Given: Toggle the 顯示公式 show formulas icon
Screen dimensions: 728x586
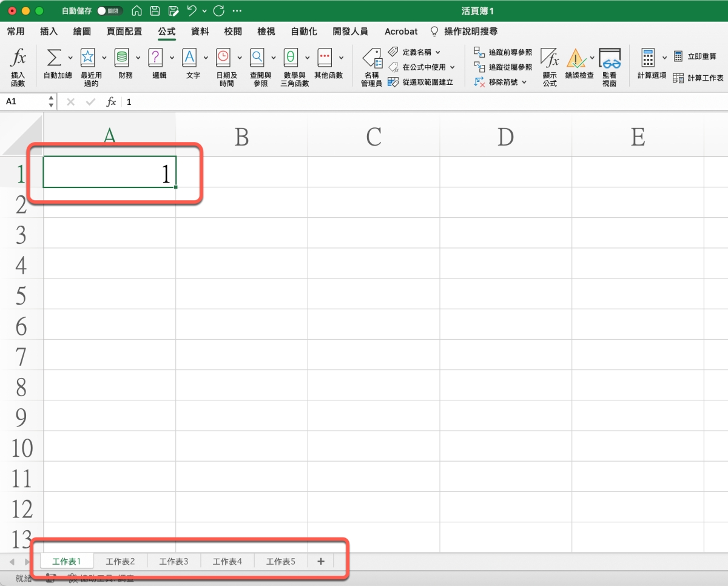Looking at the screenshot, I should [x=550, y=58].
